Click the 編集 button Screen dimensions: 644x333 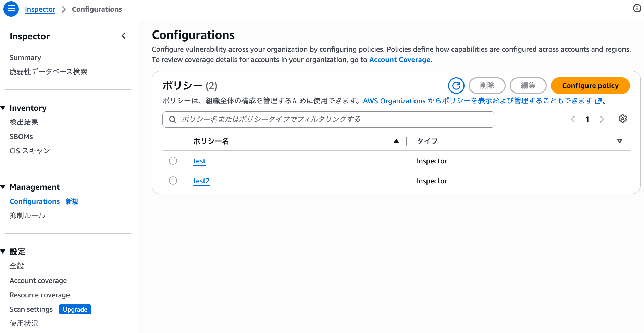528,86
